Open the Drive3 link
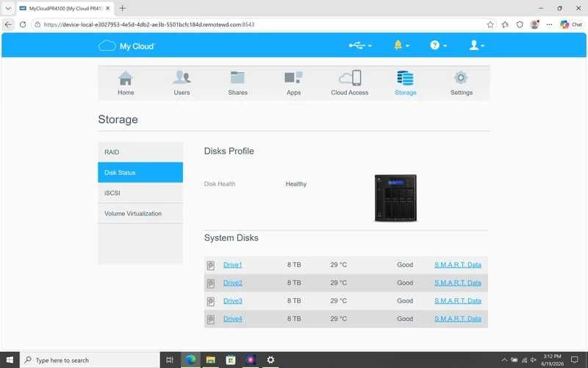 click(x=232, y=301)
